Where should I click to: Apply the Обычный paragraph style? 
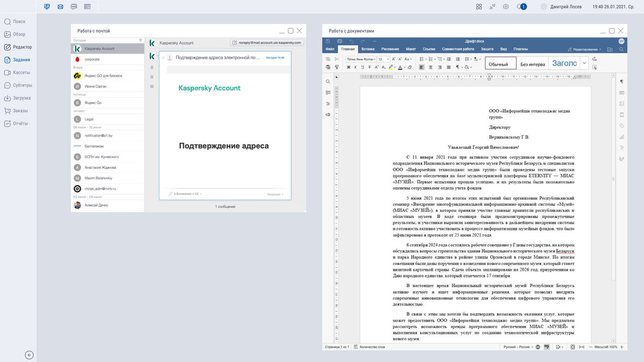point(501,63)
